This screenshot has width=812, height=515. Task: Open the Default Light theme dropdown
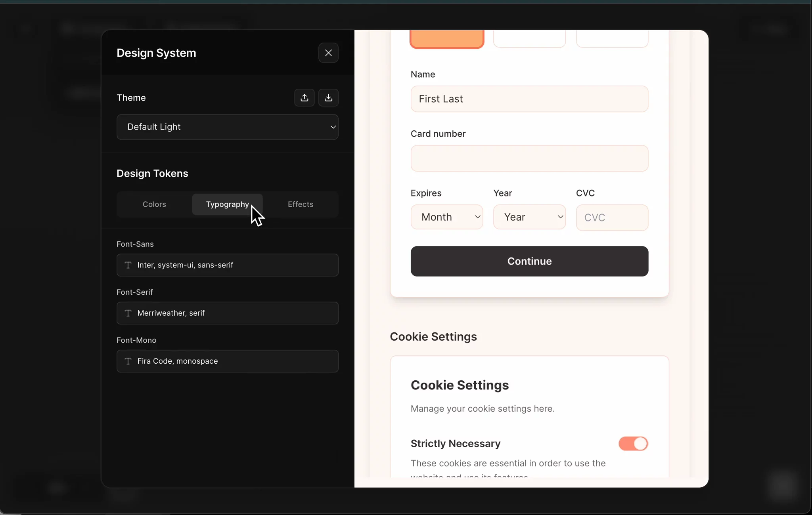[x=227, y=127]
